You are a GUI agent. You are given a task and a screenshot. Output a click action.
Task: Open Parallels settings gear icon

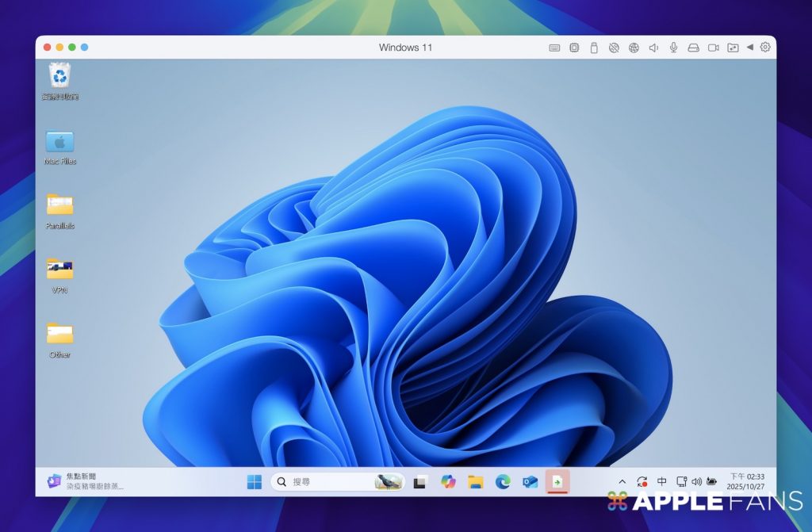pos(765,48)
